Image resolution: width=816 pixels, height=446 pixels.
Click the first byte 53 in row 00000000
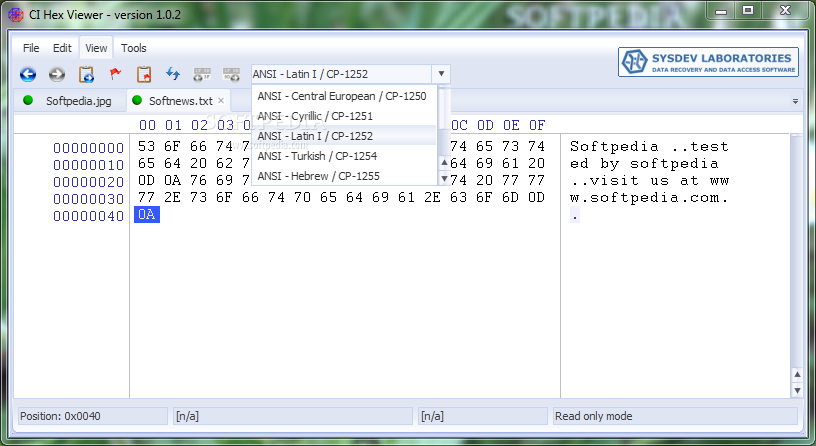point(147,147)
